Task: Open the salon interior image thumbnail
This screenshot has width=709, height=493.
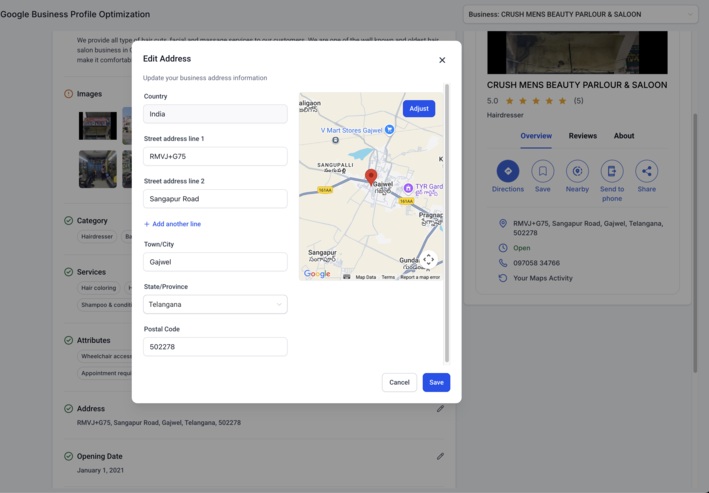Action: (98, 169)
